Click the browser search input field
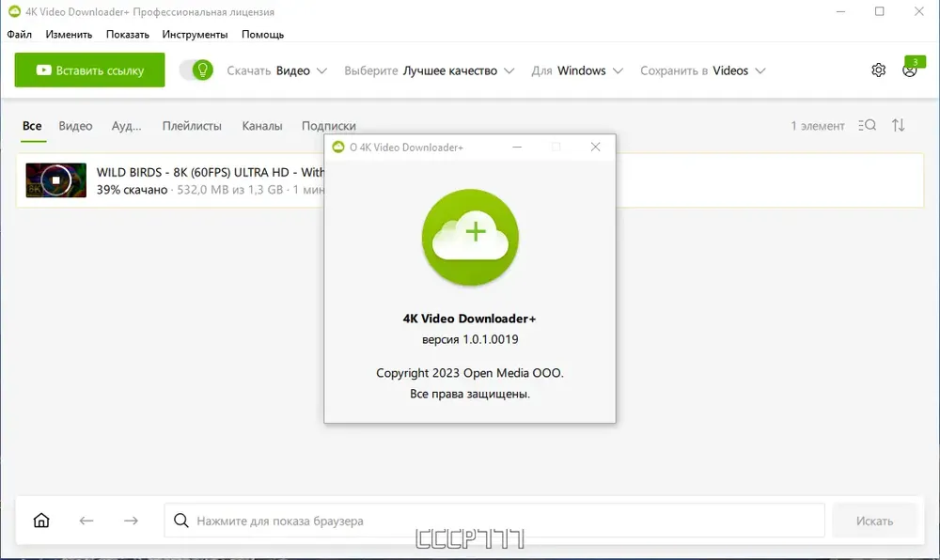This screenshot has width=940, height=560. tap(494, 521)
